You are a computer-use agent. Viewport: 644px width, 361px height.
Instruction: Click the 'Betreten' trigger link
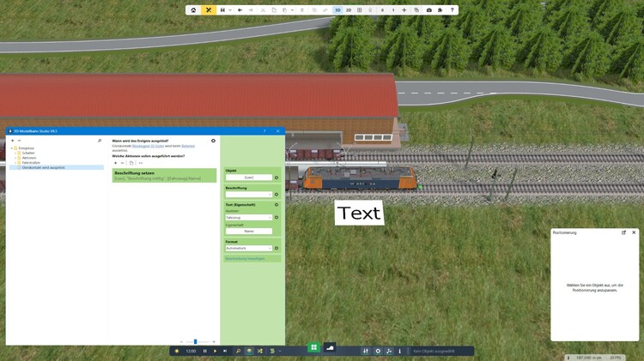tap(188, 146)
